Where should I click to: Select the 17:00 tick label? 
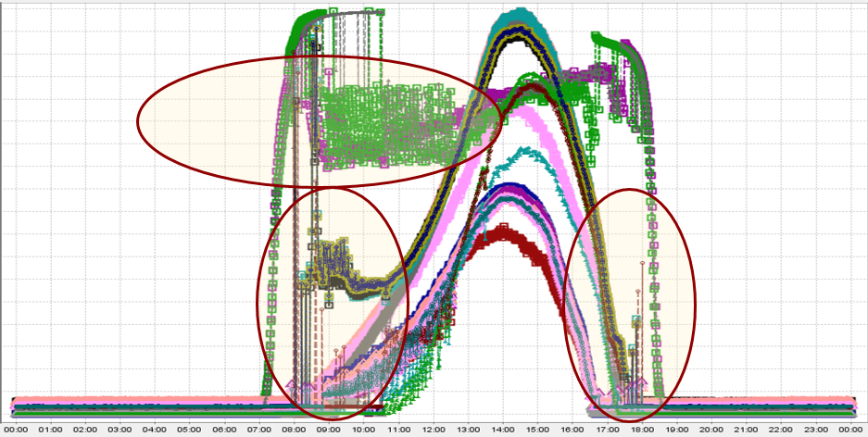pyautogui.click(x=608, y=430)
